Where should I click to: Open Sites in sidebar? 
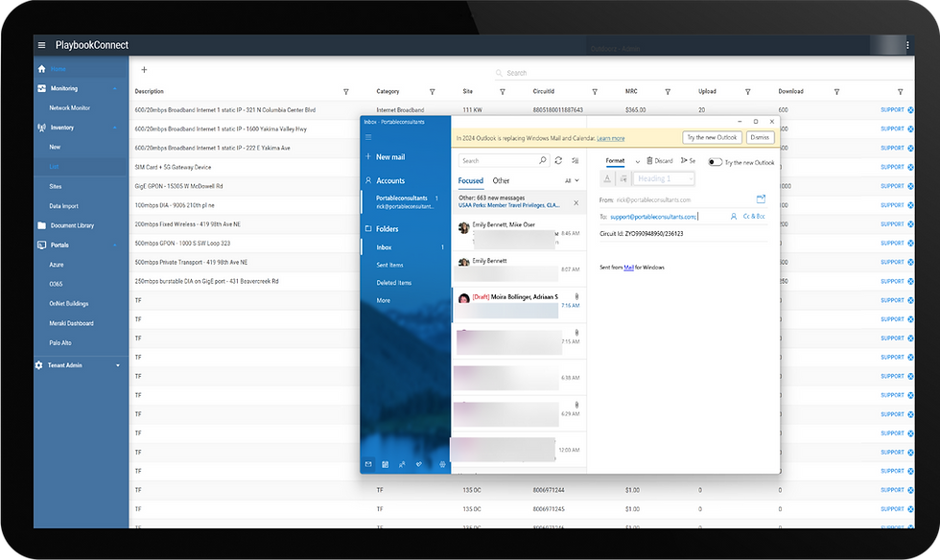click(56, 186)
